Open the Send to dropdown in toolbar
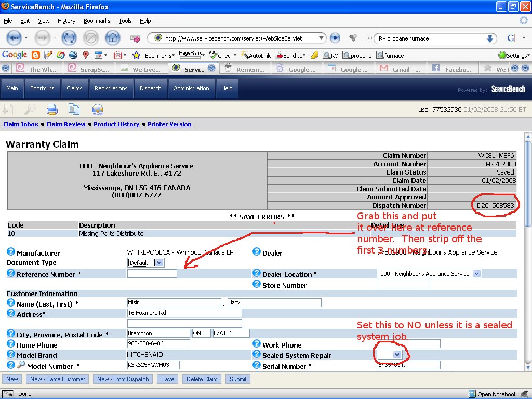Viewport: 532px width, 399px height. (x=290, y=55)
